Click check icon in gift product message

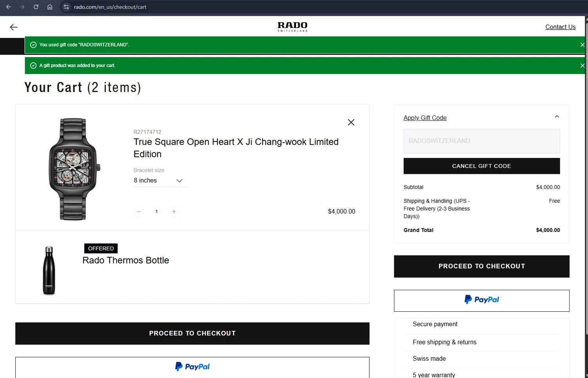(x=33, y=65)
